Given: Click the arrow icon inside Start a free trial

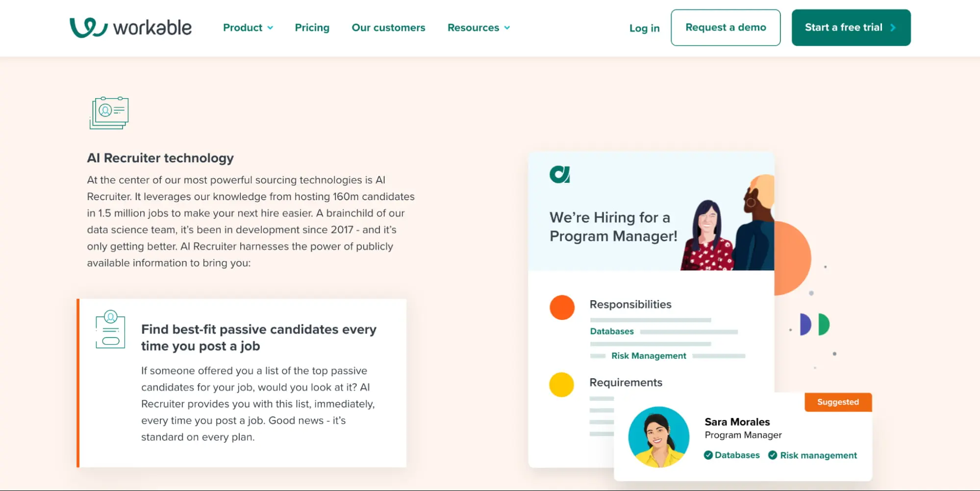Looking at the screenshot, I should click(x=894, y=27).
